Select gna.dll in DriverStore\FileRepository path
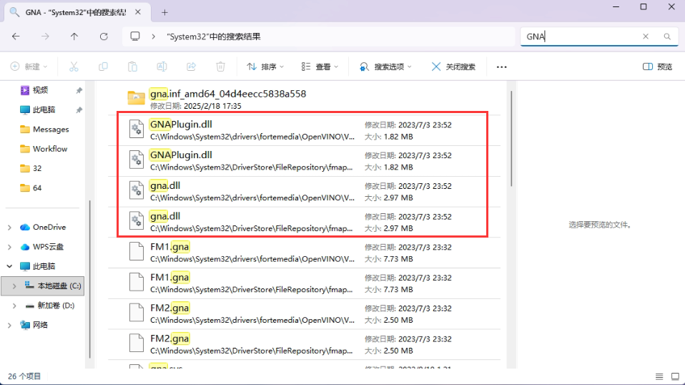685x385 pixels. pos(304,222)
